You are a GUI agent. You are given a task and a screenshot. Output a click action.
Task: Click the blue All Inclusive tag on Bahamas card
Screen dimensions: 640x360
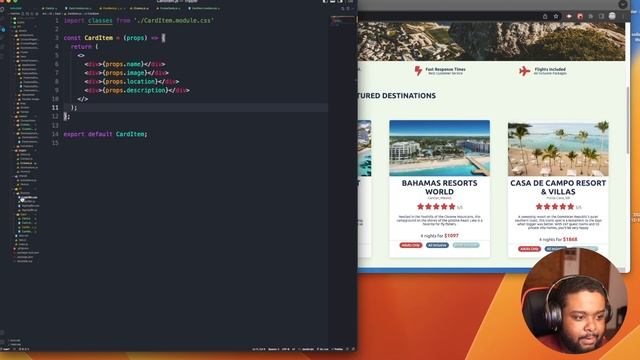coord(437,245)
